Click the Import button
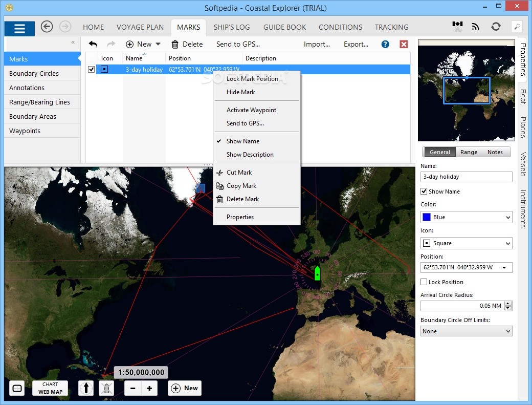This screenshot has height=405, width=532. pyautogui.click(x=317, y=44)
